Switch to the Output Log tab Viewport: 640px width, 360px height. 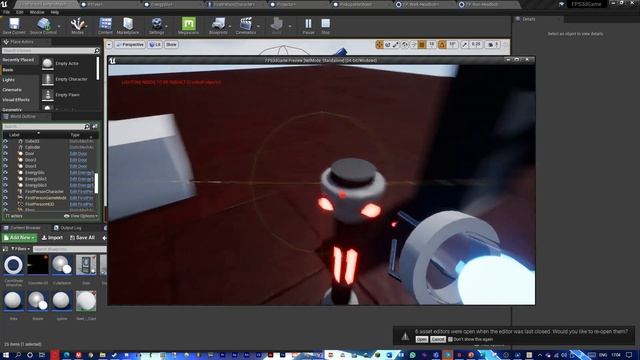tap(68, 228)
